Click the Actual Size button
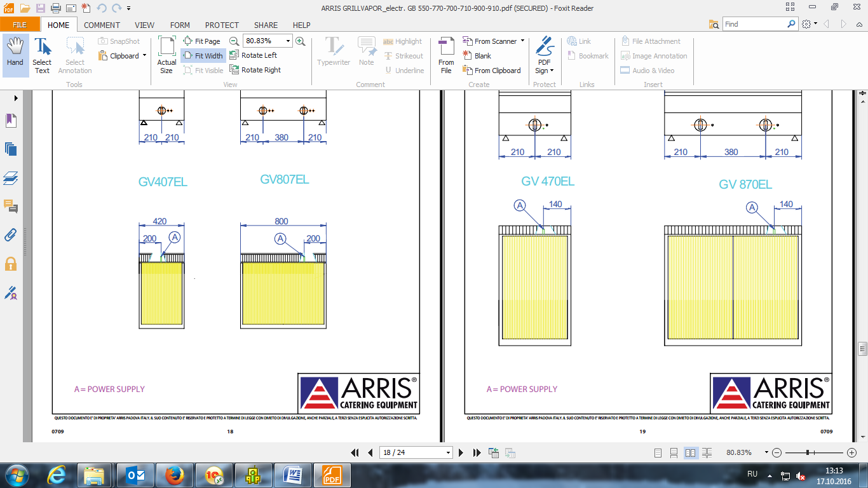The height and width of the screenshot is (488, 868). [x=167, y=55]
